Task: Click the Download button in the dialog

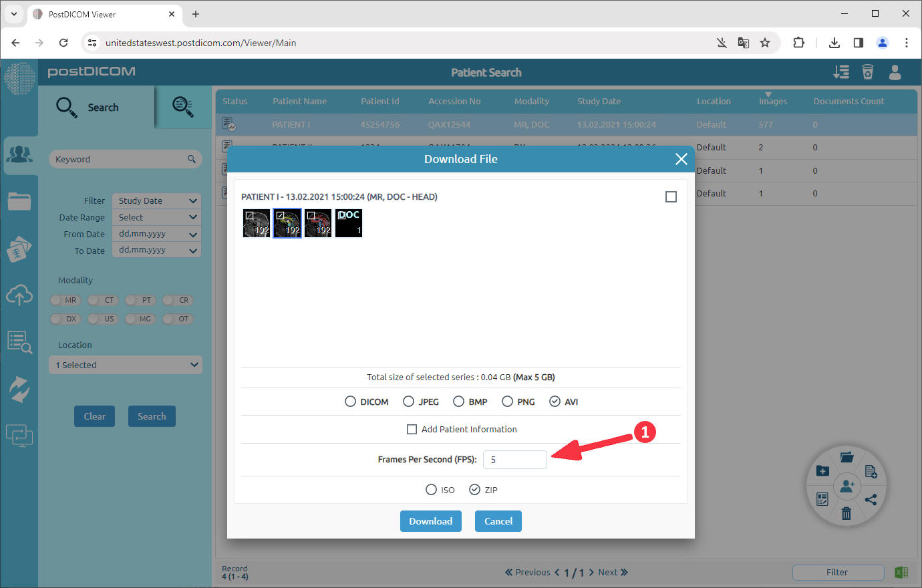Action: [x=430, y=521]
